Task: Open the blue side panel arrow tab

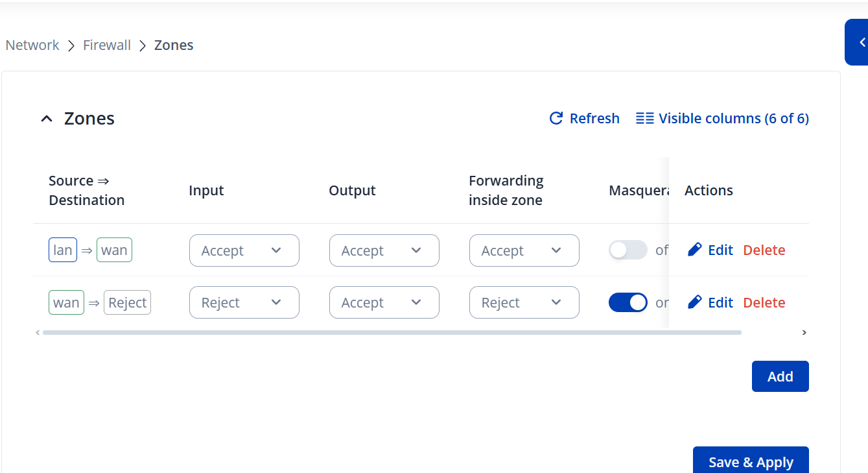Action: tap(861, 42)
